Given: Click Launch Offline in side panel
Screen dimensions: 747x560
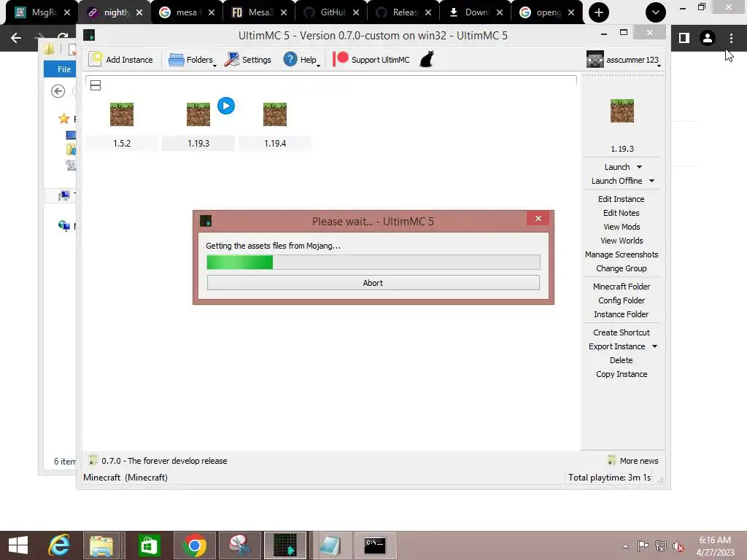Looking at the screenshot, I should 616,181.
